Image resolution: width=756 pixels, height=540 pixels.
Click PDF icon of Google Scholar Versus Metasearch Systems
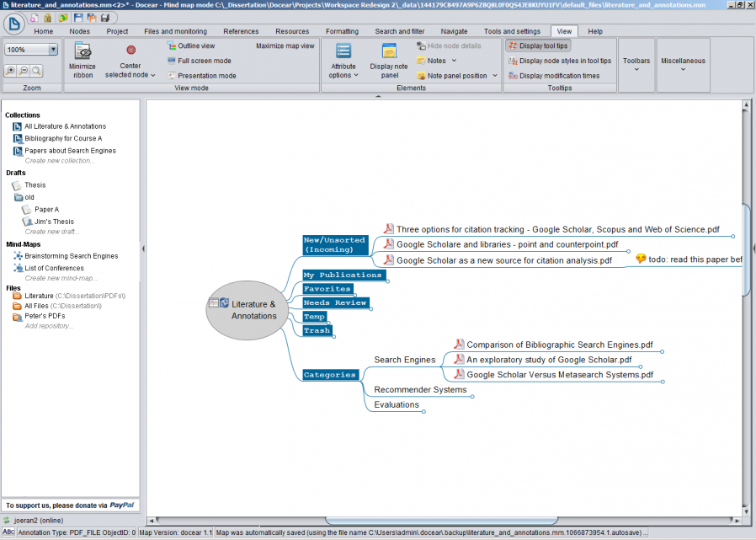[459, 374]
